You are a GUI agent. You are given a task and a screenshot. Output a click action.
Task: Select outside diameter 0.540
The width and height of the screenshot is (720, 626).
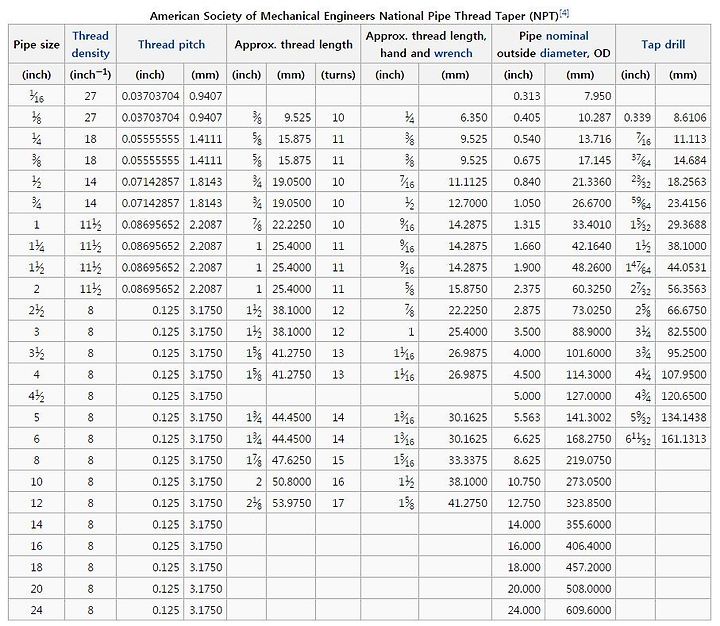[x=527, y=139]
